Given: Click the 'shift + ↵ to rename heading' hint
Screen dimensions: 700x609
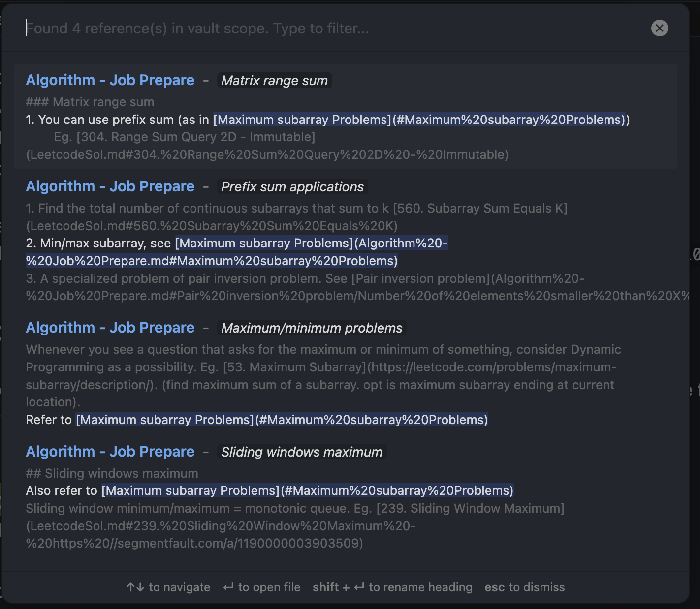Looking at the screenshot, I should click(392, 587).
